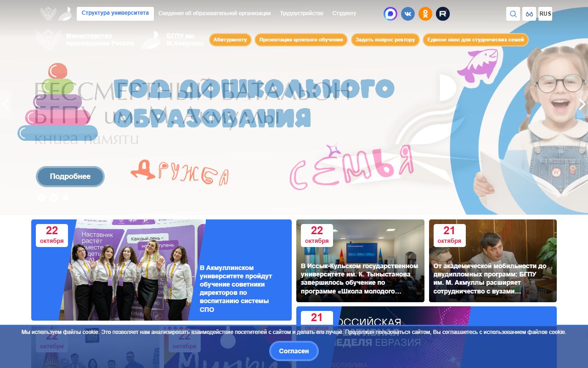This screenshot has width=588, height=368.
Task: Open the VK social network icon
Action: [x=408, y=14]
